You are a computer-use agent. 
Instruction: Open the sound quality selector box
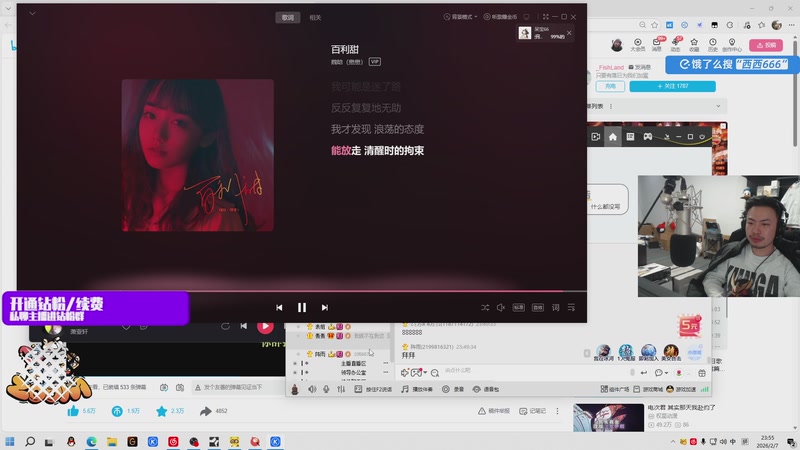coord(518,307)
